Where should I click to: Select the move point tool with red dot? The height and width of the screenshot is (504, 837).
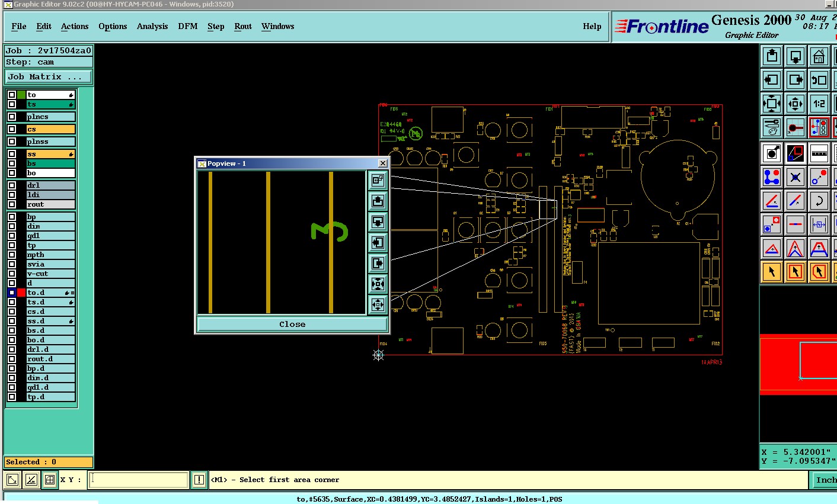pos(819,177)
